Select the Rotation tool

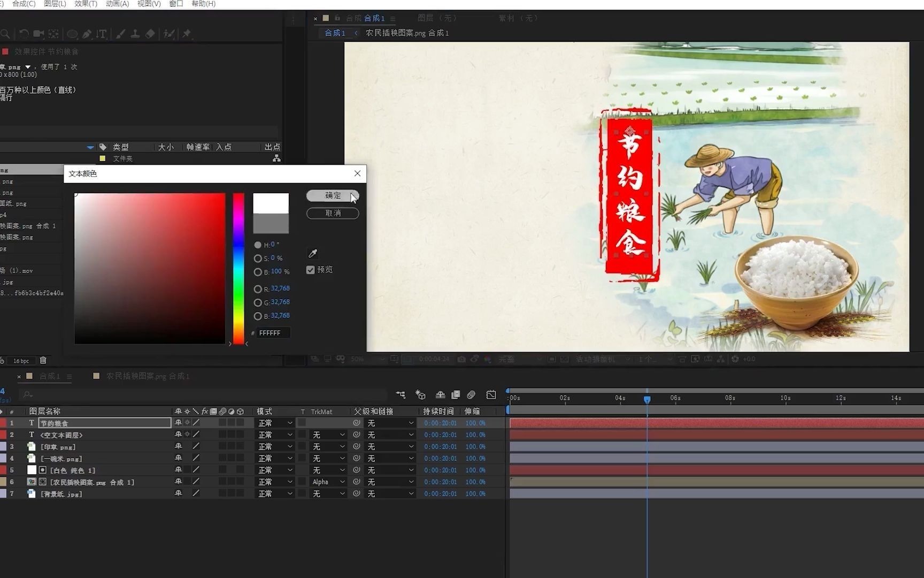[x=24, y=34]
